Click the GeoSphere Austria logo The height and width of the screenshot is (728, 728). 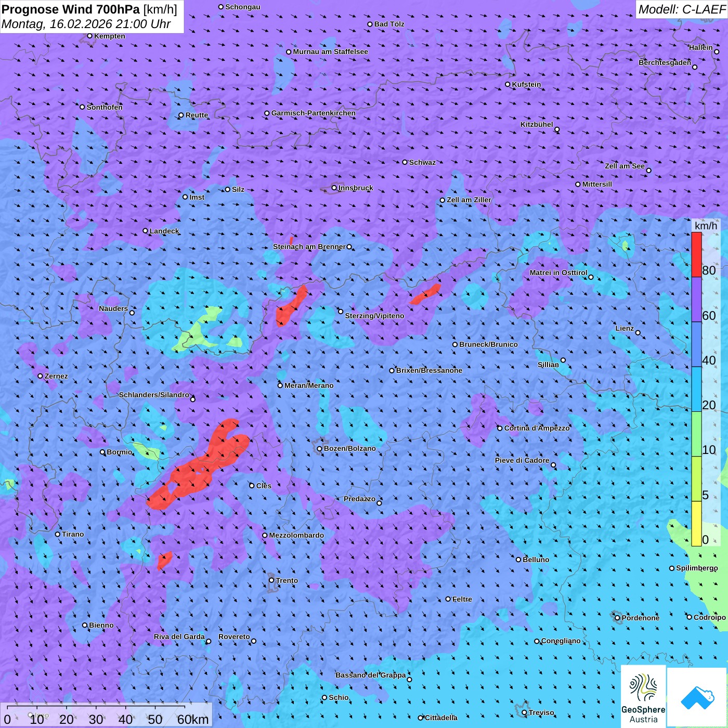point(643,696)
